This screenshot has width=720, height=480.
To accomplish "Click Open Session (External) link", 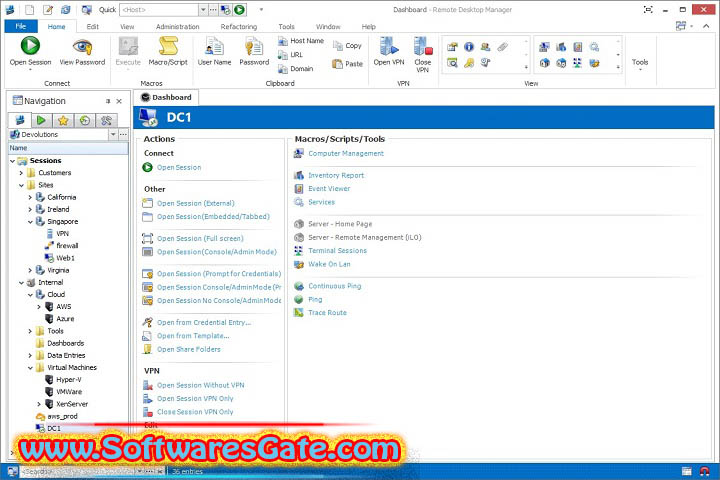I will [x=196, y=203].
